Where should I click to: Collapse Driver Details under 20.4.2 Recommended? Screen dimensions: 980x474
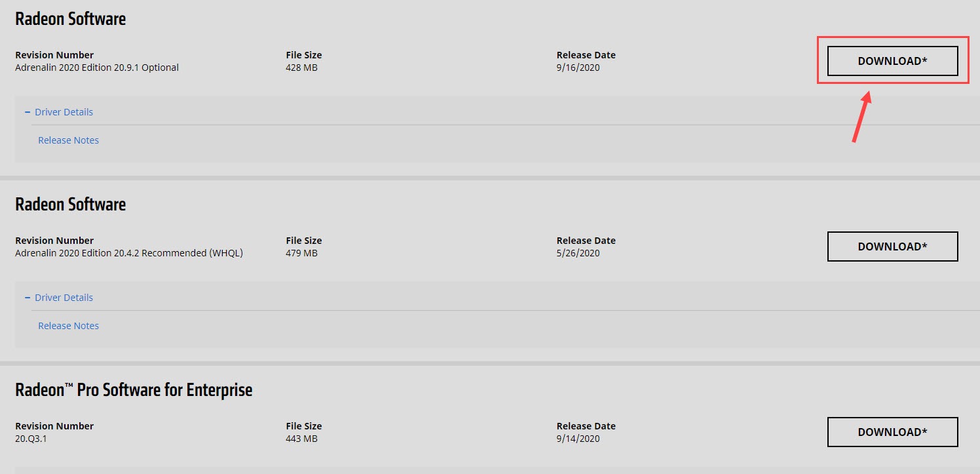(x=64, y=298)
